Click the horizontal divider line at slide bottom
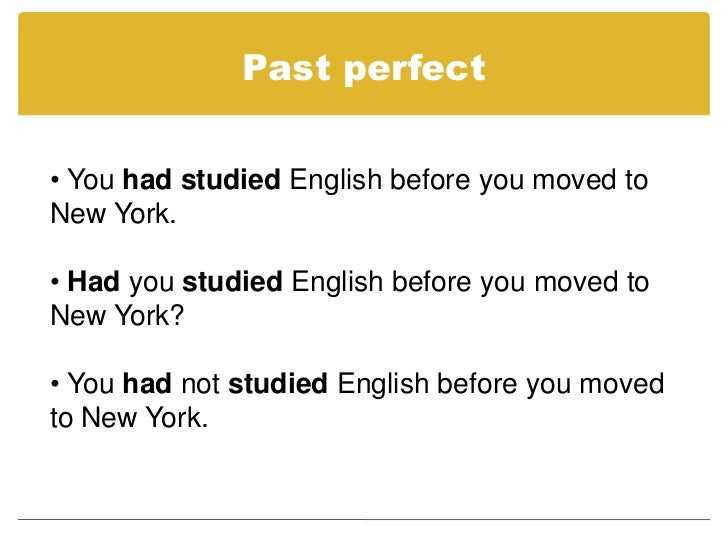 pos(364,519)
